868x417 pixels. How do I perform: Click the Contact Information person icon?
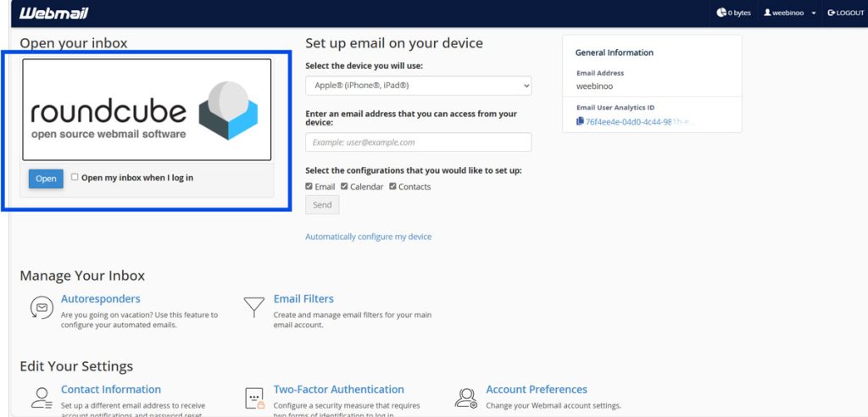(x=42, y=398)
